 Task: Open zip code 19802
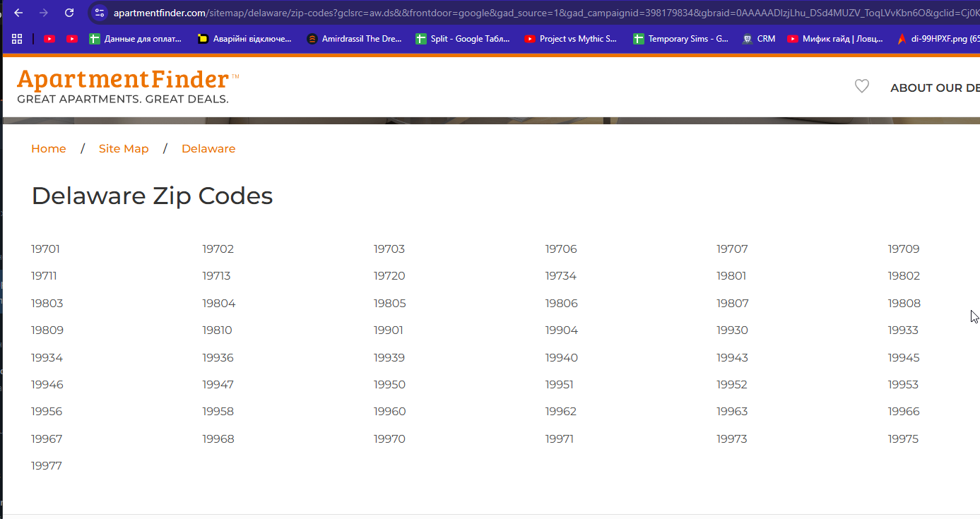click(x=904, y=275)
